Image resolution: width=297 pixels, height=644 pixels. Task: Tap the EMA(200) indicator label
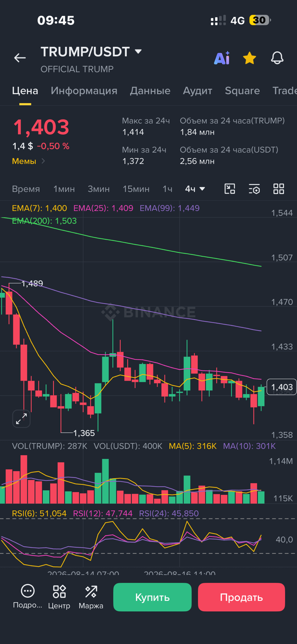(x=44, y=221)
